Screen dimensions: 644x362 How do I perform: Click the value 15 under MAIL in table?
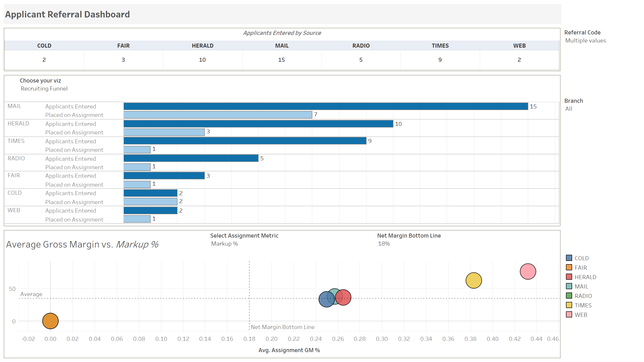(x=281, y=60)
